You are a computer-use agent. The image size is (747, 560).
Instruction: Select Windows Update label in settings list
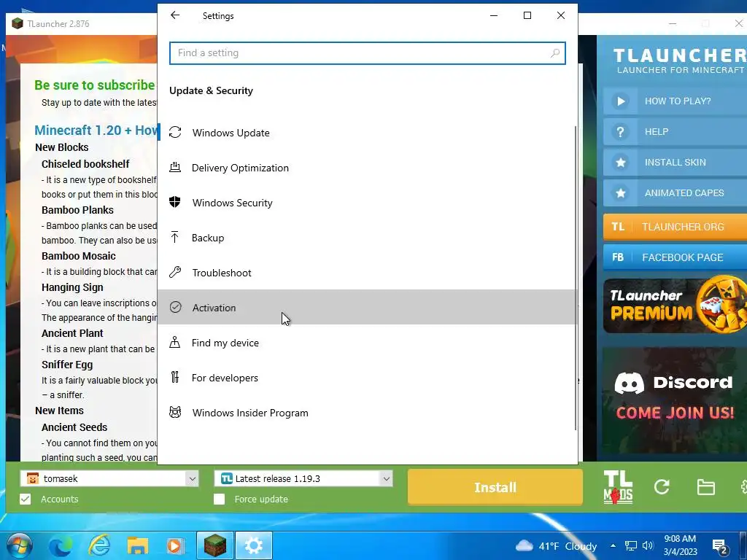coord(231,133)
